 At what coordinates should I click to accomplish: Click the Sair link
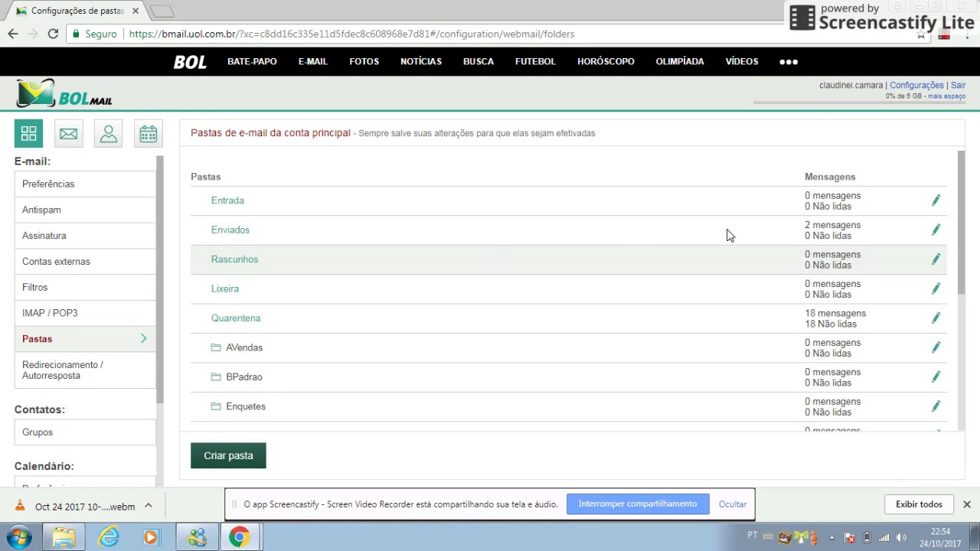point(958,85)
